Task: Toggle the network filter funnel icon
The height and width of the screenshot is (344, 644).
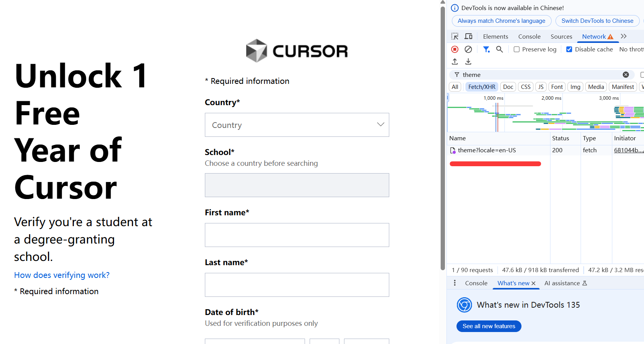Action: [486, 49]
